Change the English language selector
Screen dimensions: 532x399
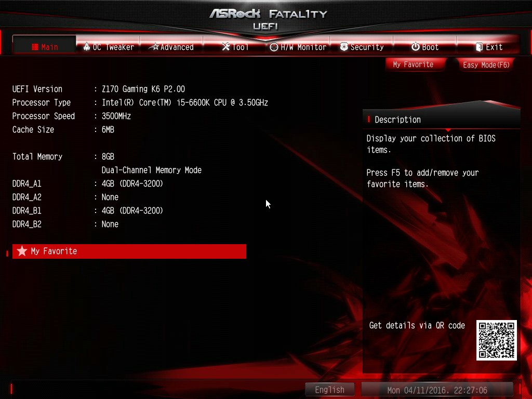[x=329, y=390]
